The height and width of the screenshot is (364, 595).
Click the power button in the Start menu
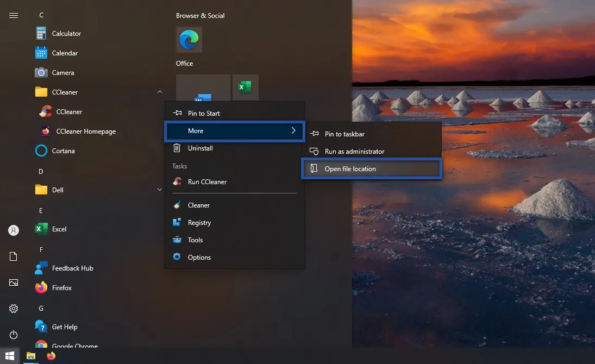(13, 335)
